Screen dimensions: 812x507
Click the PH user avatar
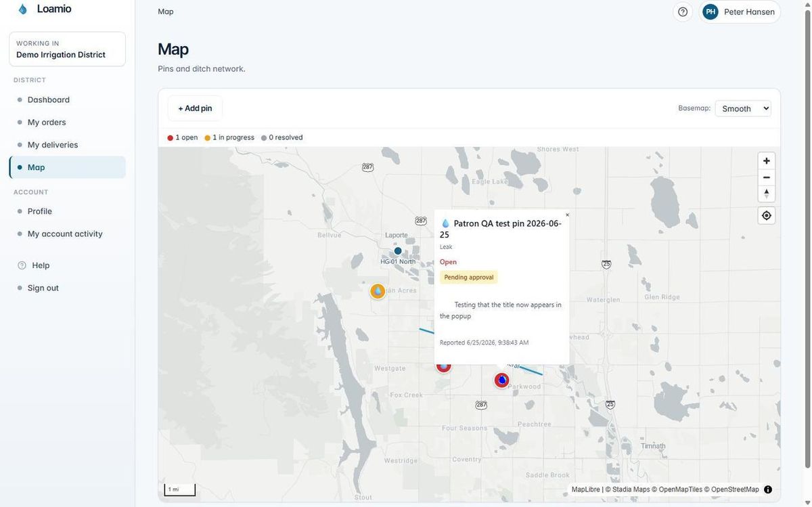click(710, 12)
